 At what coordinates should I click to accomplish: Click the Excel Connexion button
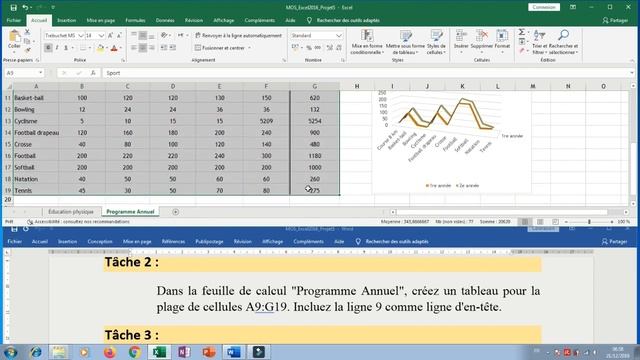click(544, 7)
